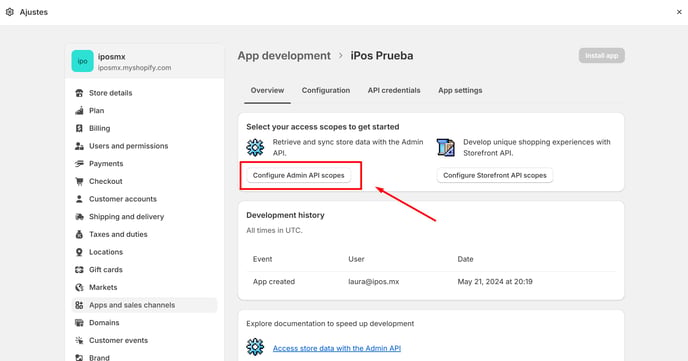
Task: Click the Admin API gear icon in scopes card
Action: 255,147
